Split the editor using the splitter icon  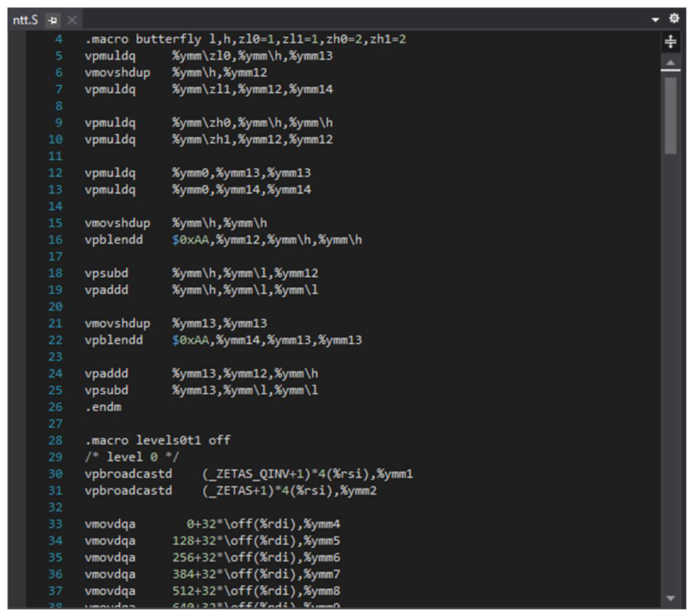tap(671, 42)
